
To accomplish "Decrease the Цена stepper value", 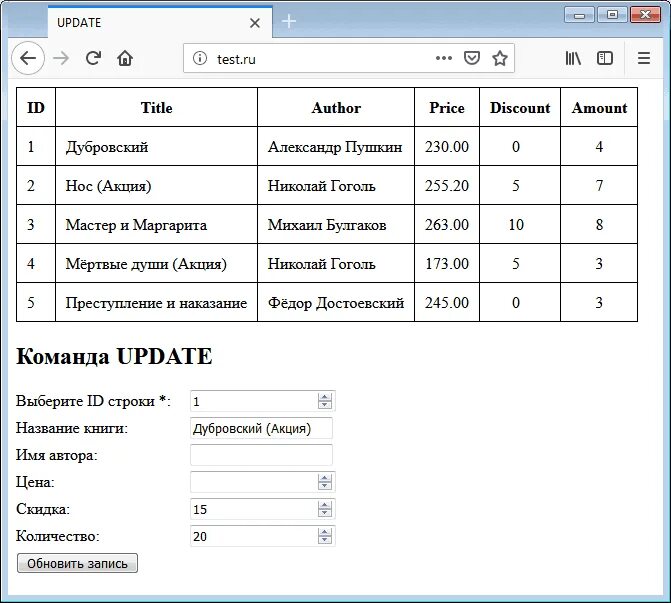I will coord(325,486).
